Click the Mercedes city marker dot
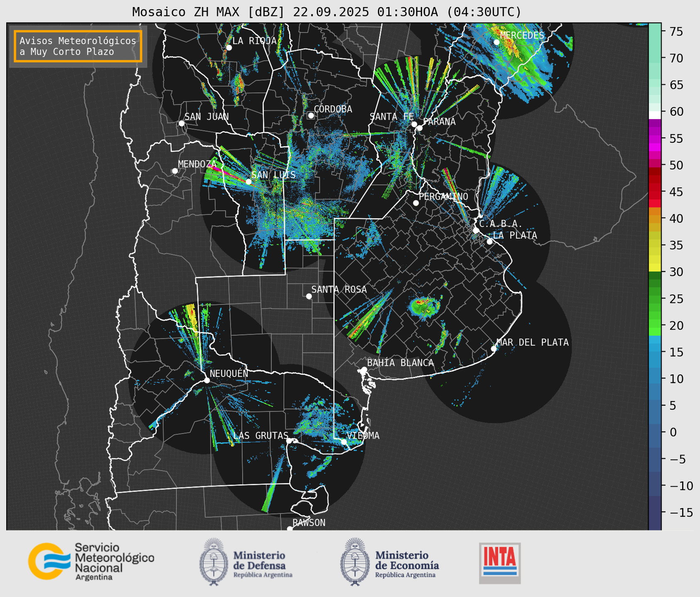 coord(496,42)
